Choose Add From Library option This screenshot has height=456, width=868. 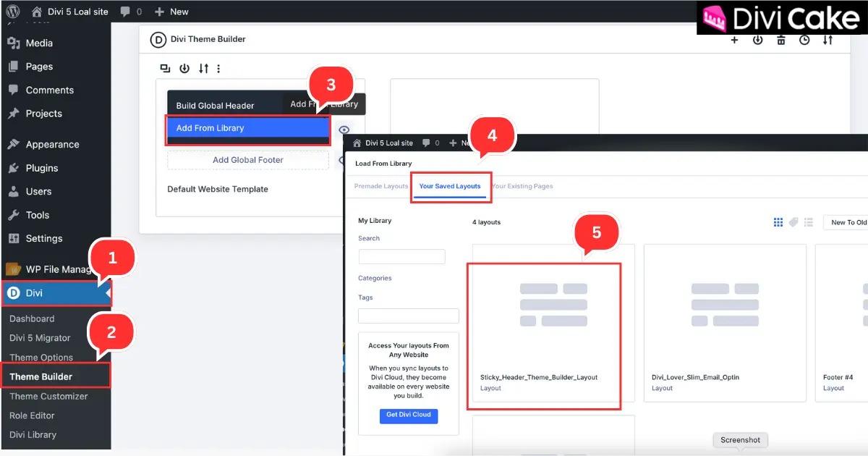(x=248, y=128)
